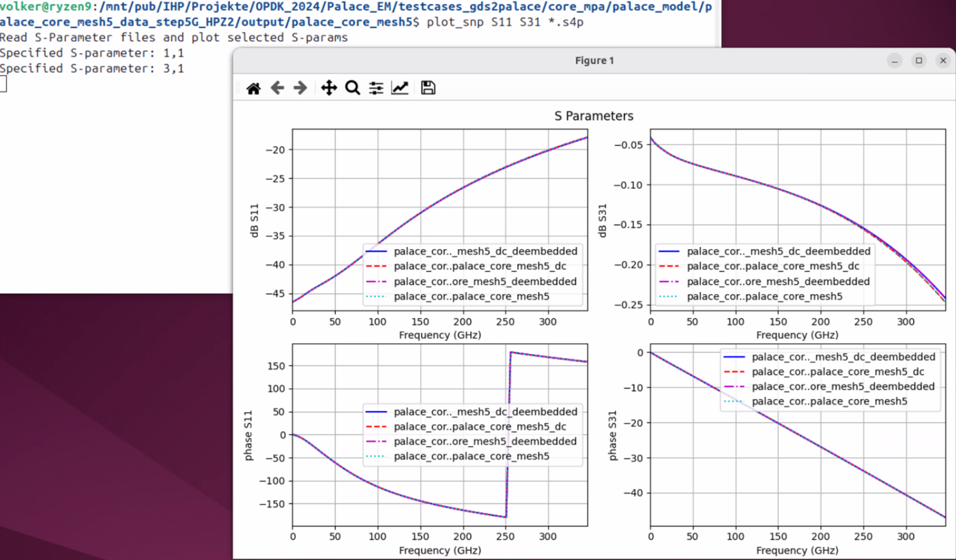Click terminal line 'Specified S-parameter: 1,1'

tap(92, 53)
